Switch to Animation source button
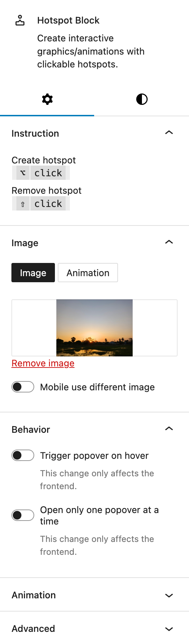Screen dimensions: 189x644 tap(88, 273)
